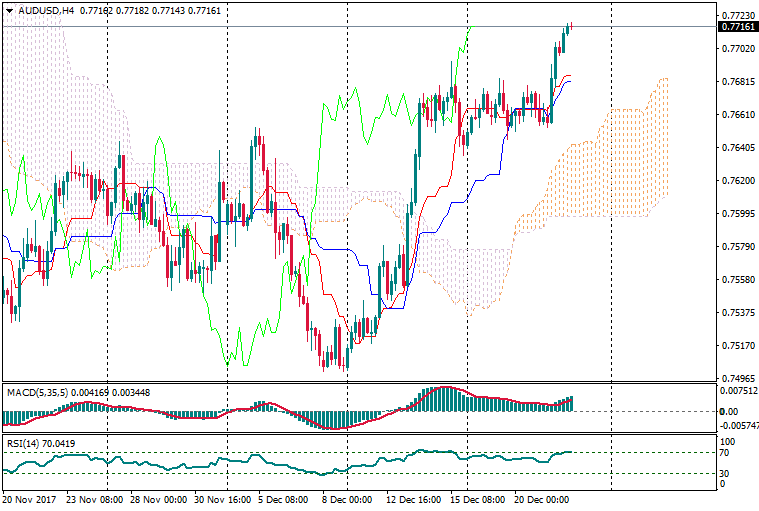This screenshot has height=511, width=759.
Task: Select the 0.76200 price scale label
Action: (737, 181)
